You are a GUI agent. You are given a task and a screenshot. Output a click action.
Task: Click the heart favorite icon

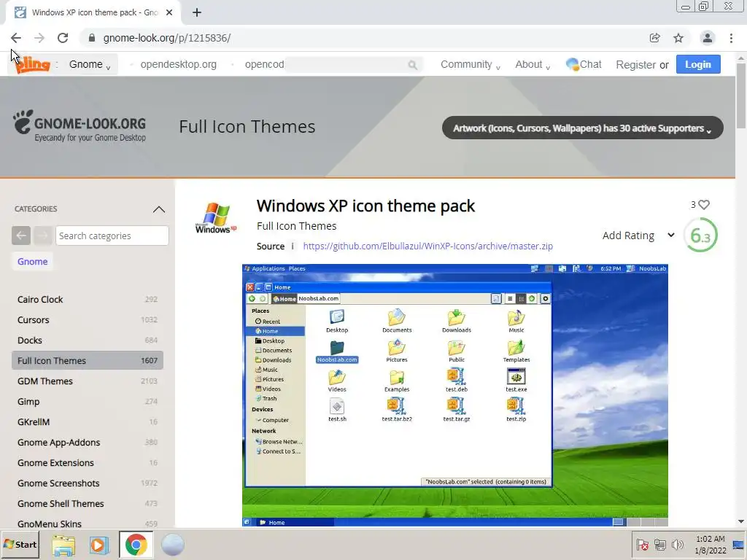[x=704, y=204]
